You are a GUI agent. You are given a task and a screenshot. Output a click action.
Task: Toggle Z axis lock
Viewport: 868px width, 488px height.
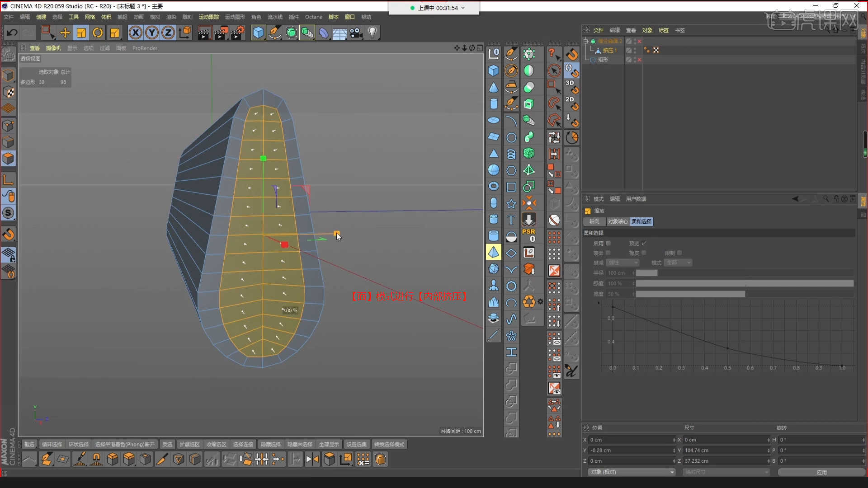(168, 33)
